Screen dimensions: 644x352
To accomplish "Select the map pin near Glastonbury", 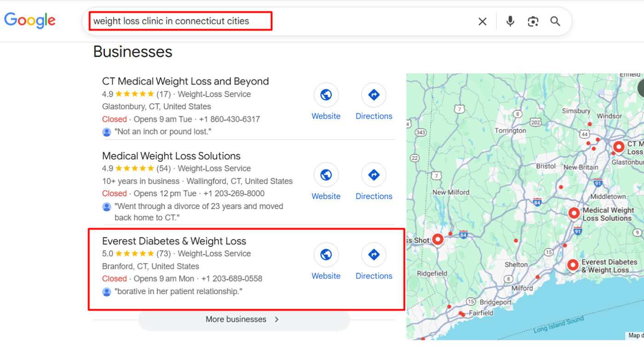I will [619, 148].
